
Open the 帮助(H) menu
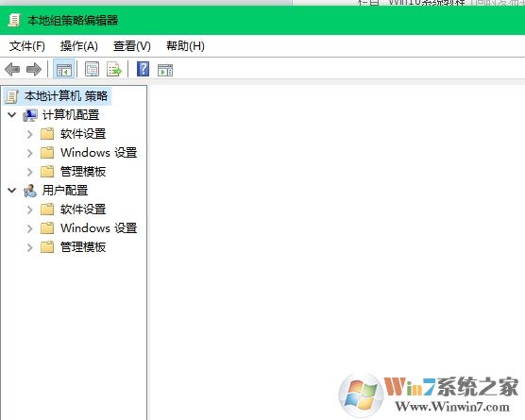(185, 46)
